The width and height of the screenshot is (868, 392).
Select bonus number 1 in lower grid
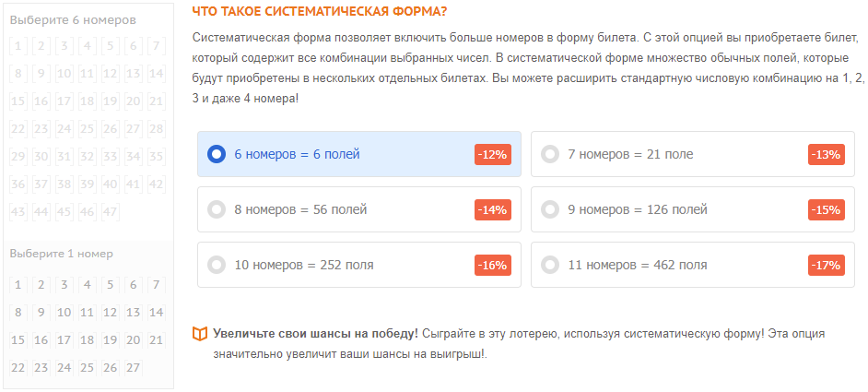point(18,285)
